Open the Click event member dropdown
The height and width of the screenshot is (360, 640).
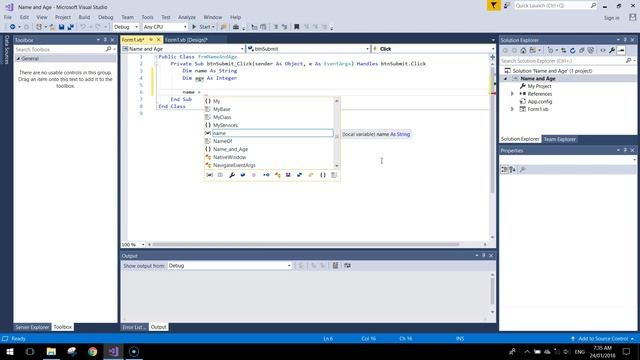click(433, 49)
